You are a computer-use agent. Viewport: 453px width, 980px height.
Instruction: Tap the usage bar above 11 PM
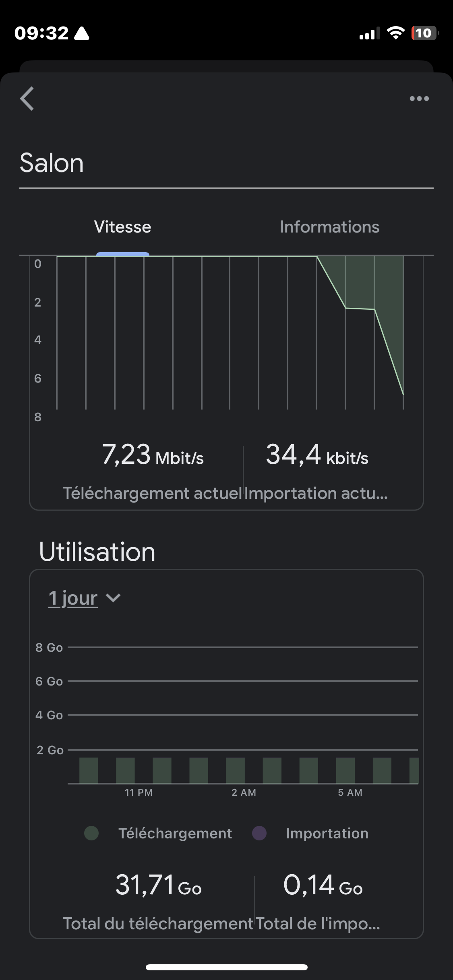125,770
